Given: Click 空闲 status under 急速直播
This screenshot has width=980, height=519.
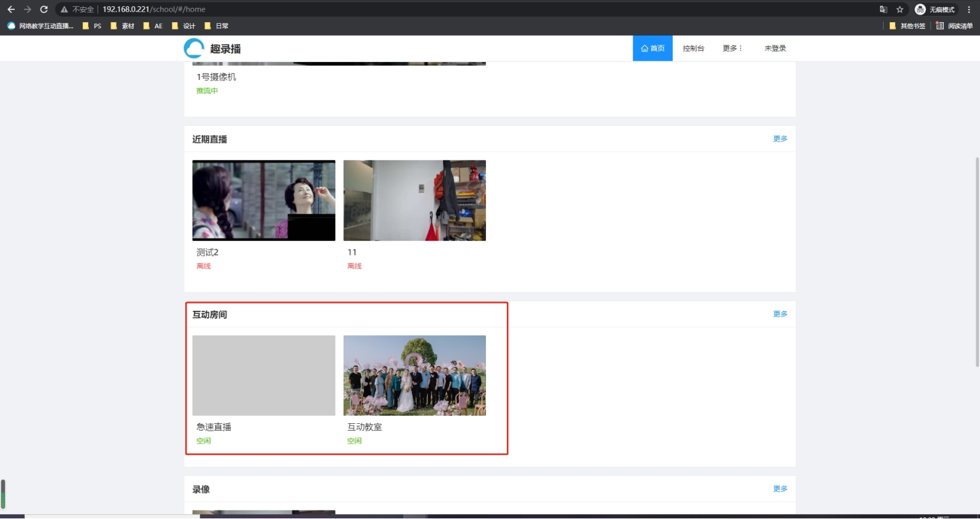Looking at the screenshot, I should pyautogui.click(x=203, y=441).
